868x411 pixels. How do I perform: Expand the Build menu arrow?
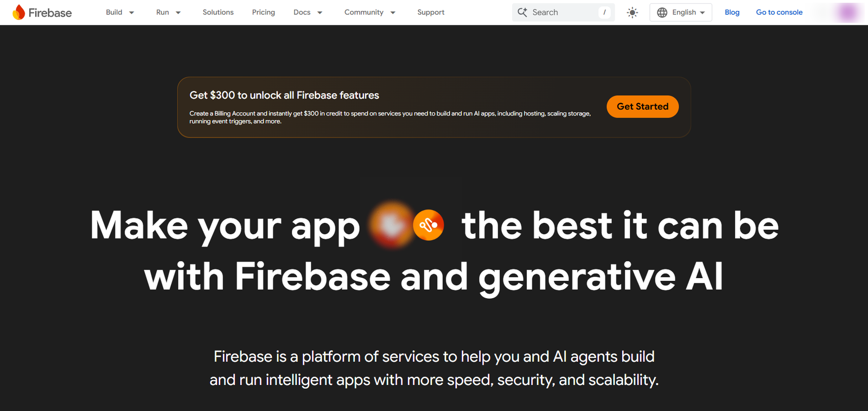[131, 12]
